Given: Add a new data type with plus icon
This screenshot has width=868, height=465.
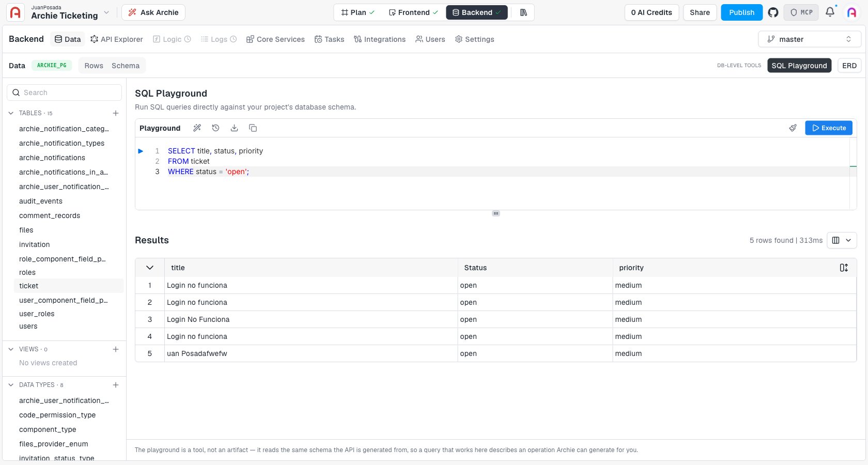Looking at the screenshot, I should (116, 385).
